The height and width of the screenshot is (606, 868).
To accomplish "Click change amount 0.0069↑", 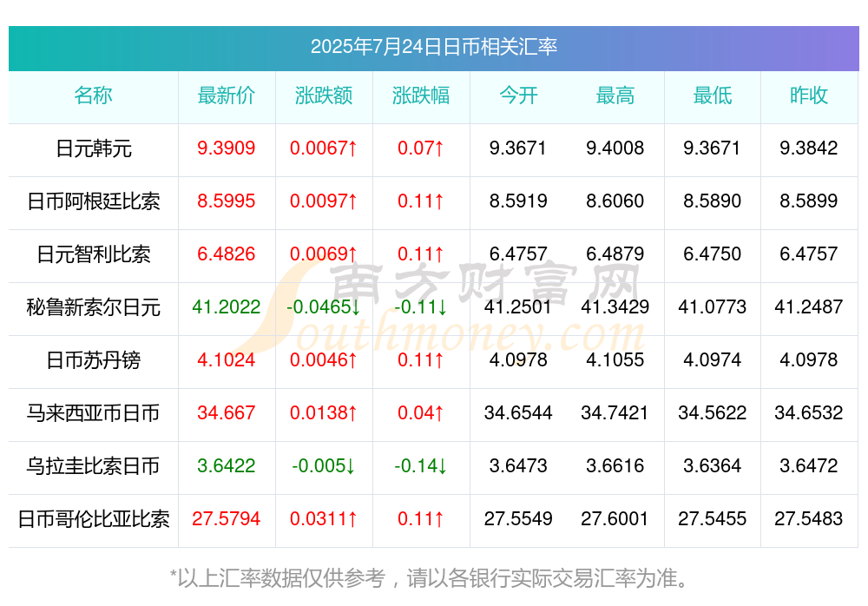I will click(324, 254).
